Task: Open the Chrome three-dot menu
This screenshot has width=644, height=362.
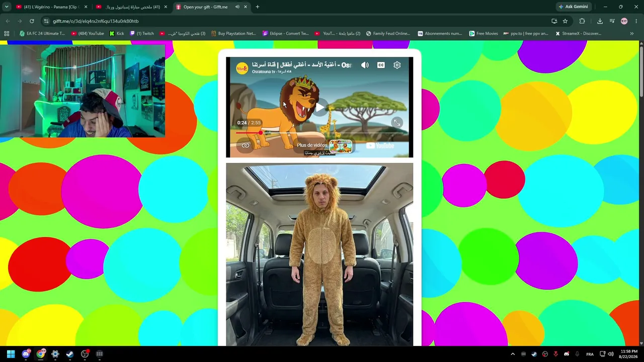Action: pyautogui.click(x=636, y=21)
